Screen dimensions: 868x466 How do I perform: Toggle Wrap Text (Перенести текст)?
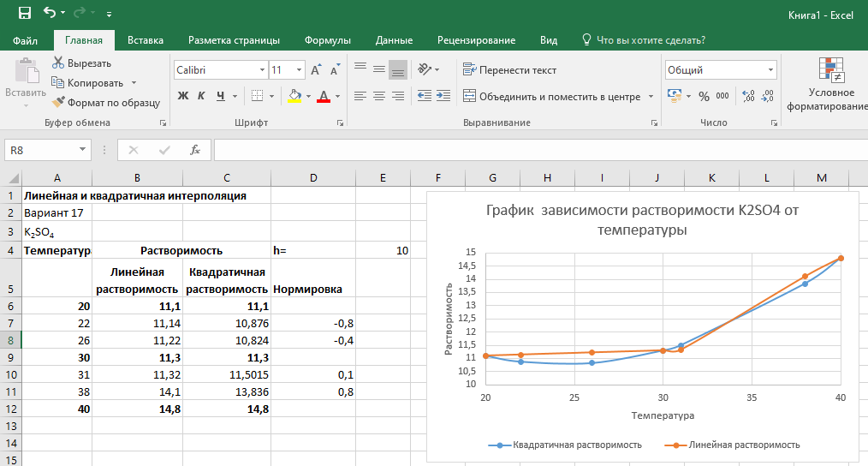tap(509, 70)
